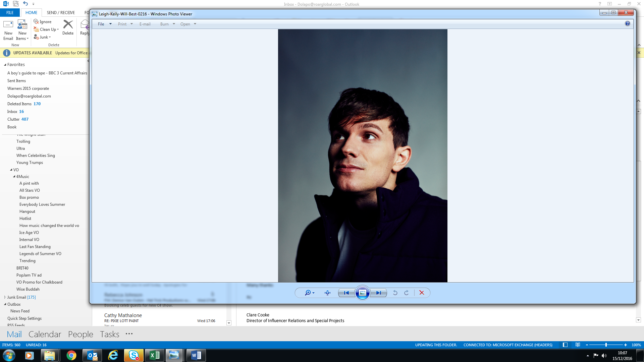Image resolution: width=644 pixels, height=362 pixels.
Task: Open Google Chrome from taskbar
Action: (71, 355)
